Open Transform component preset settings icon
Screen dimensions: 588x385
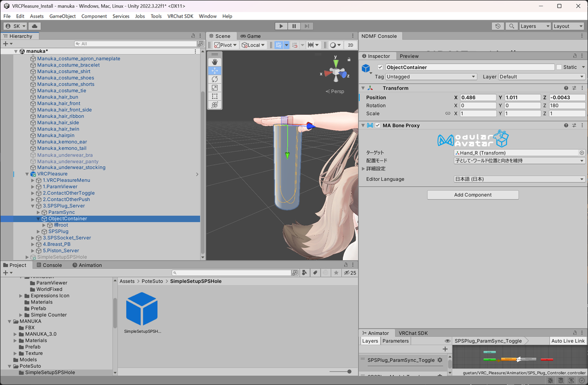pos(574,88)
